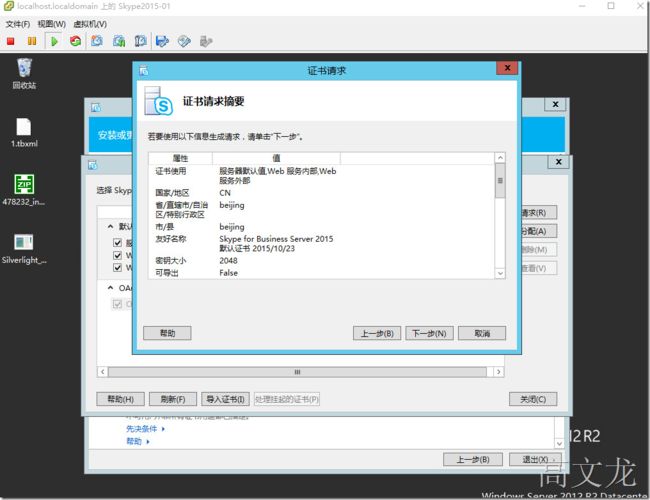650x500 pixels.
Task: Click the red stop VM toolbar icon
Action: point(11,41)
